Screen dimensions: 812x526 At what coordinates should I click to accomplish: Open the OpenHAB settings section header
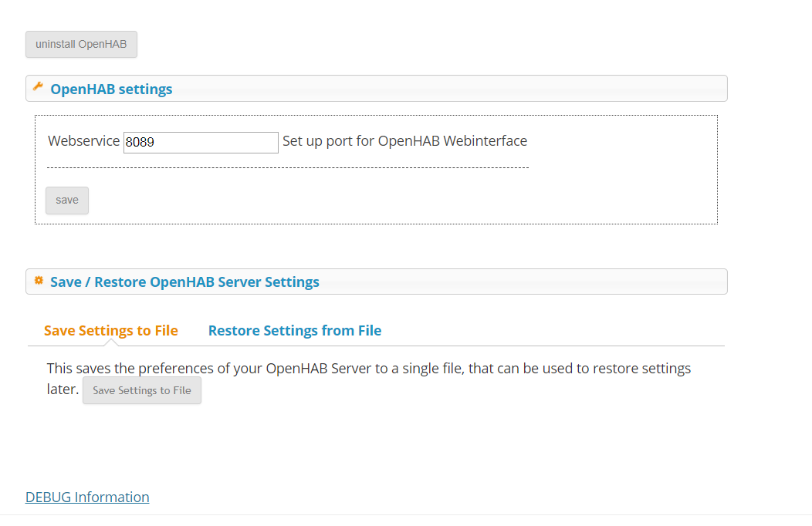(x=377, y=89)
